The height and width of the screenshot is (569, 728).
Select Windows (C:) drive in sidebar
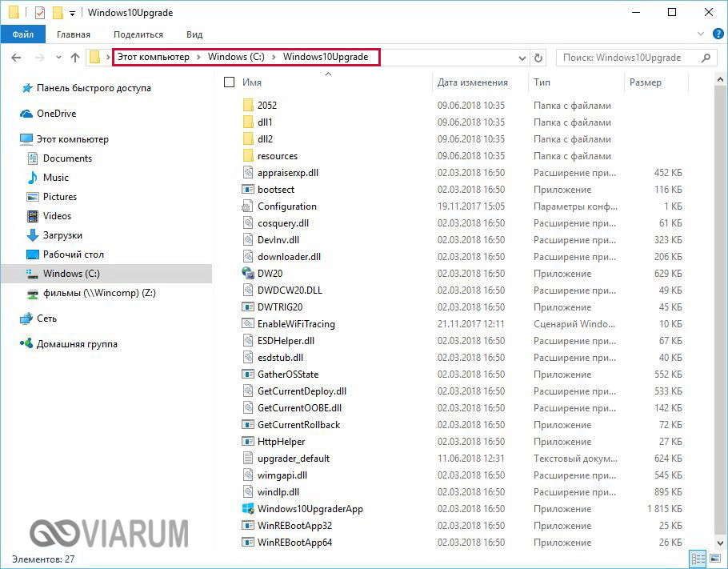(x=106, y=274)
